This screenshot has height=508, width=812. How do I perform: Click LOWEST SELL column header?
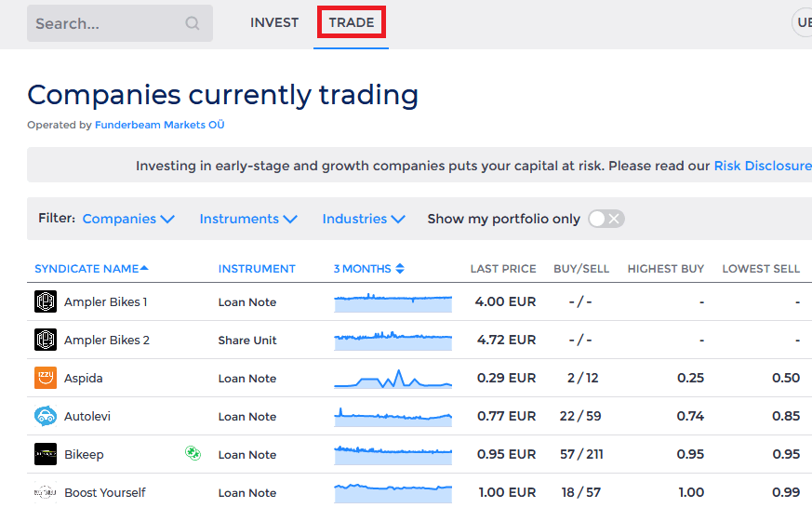pos(761,269)
